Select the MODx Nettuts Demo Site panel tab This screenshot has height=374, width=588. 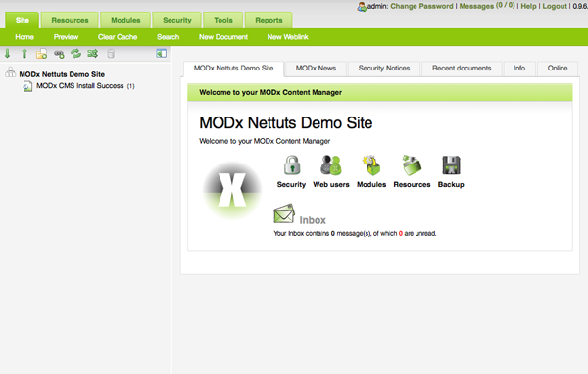(x=233, y=69)
